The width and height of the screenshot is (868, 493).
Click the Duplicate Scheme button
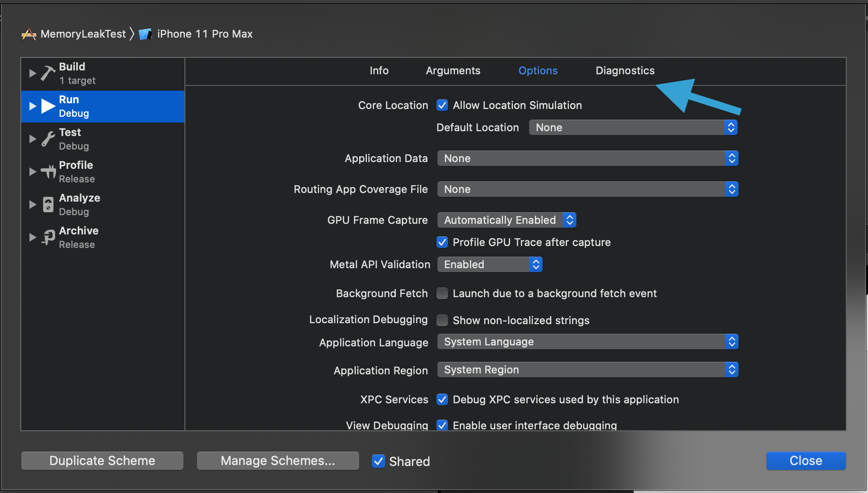pos(102,461)
